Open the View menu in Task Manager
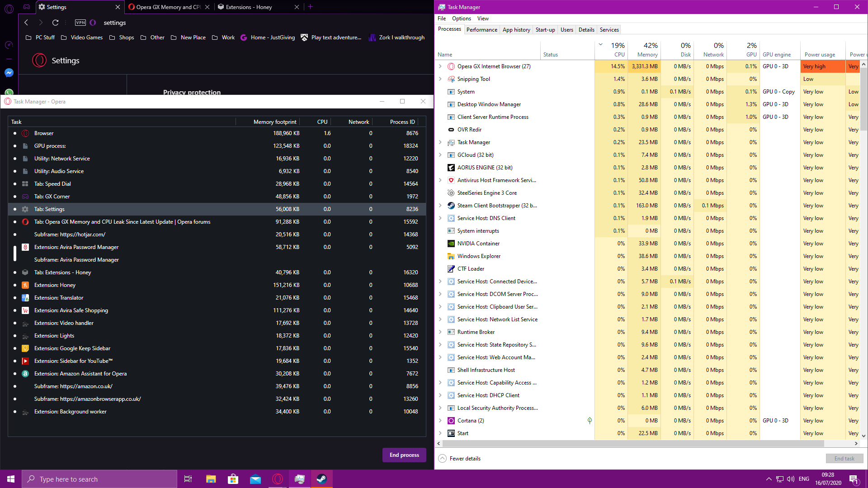Image resolution: width=868 pixels, height=488 pixels. [x=483, y=18]
